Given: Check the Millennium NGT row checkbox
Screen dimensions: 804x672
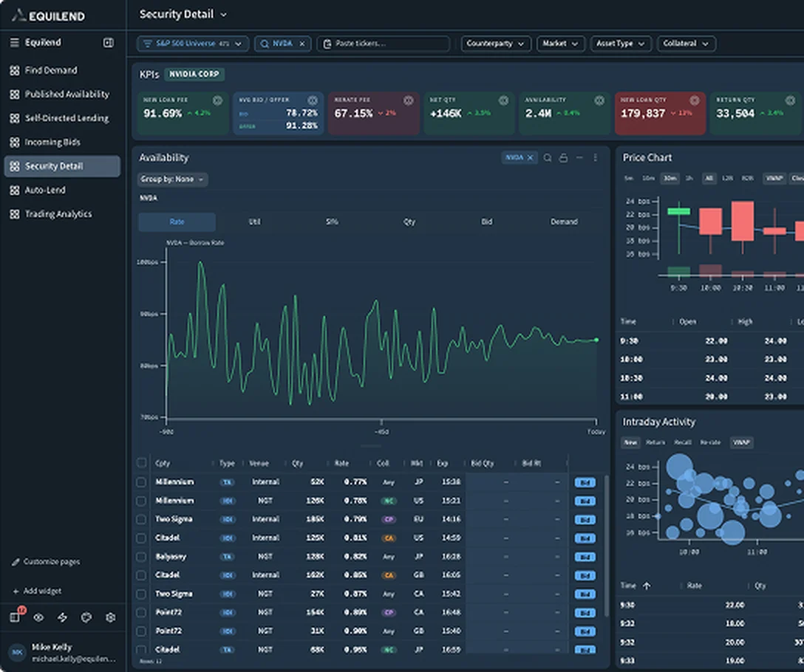Looking at the screenshot, I should (x=141, y=501).
